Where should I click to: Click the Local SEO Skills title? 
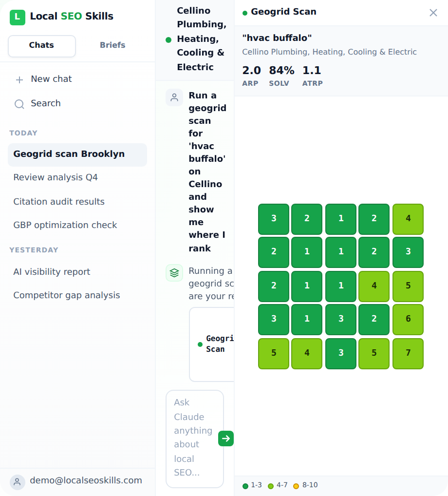pos(72,17)
